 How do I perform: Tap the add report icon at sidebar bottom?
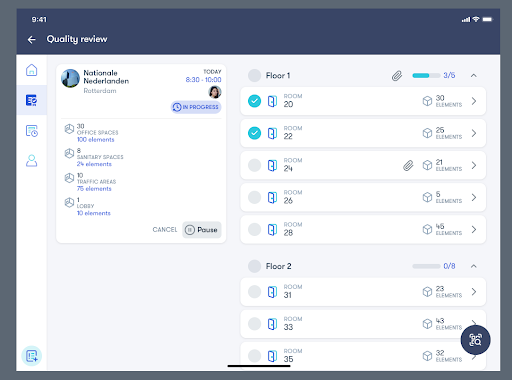click(x=32, y=356)
